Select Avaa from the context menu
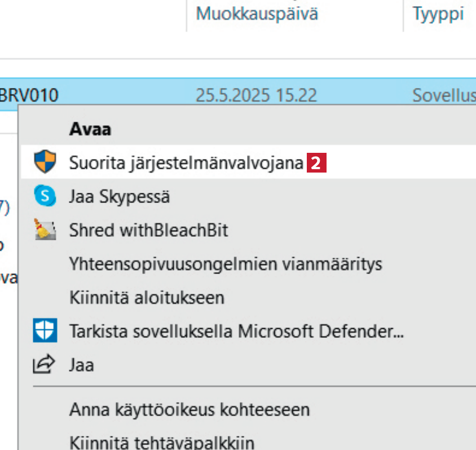The height and width of the screenshot is (450, 476). [90, 129]
